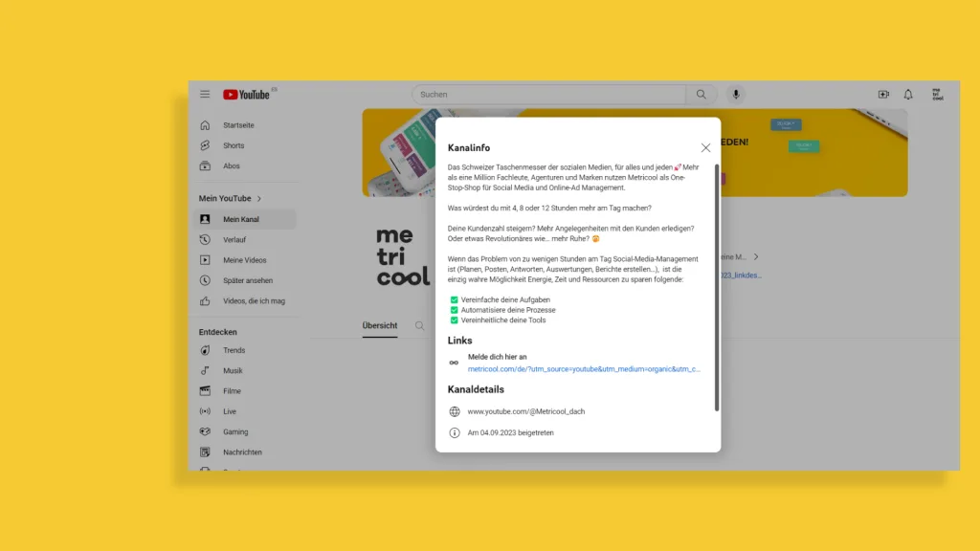Click the 'Melde dich hier an' label
Screen dimensions: 980x551
[x=498, y=358]
